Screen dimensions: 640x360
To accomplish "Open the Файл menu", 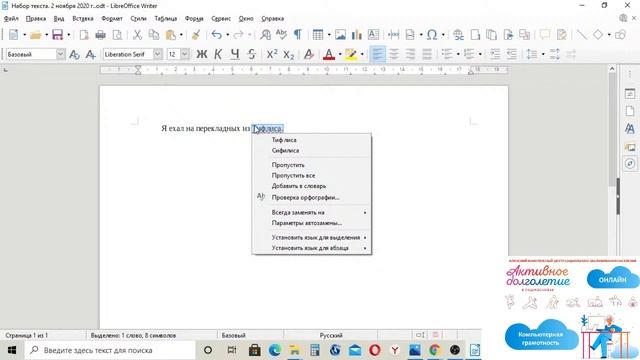I will click(11, 18).
